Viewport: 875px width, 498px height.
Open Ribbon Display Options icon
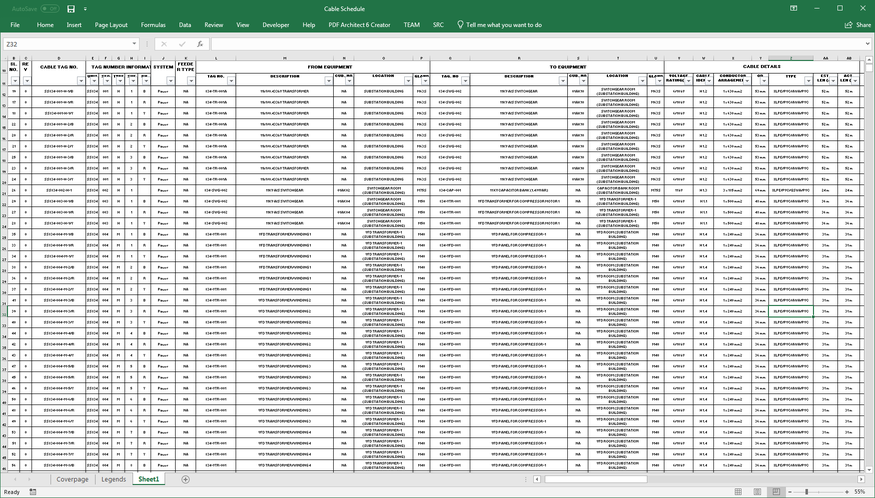pos(794,8)
